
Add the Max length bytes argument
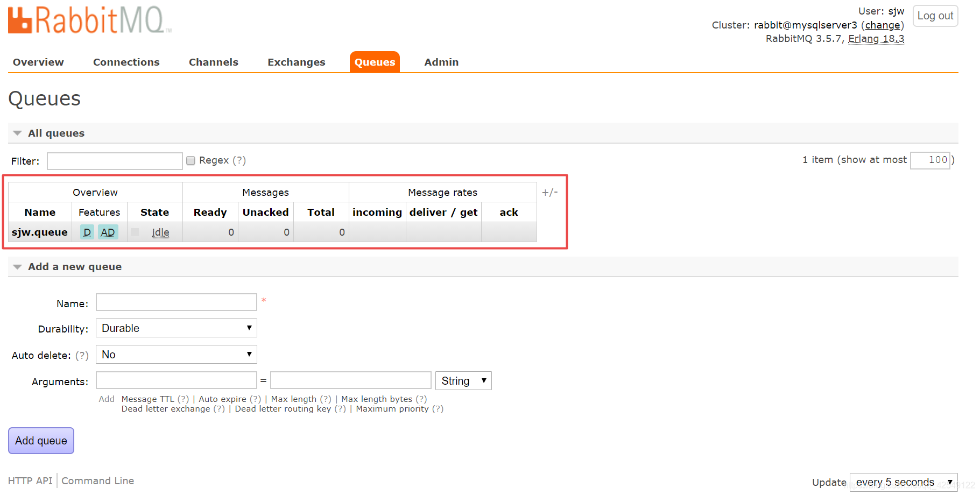point(377,399)
